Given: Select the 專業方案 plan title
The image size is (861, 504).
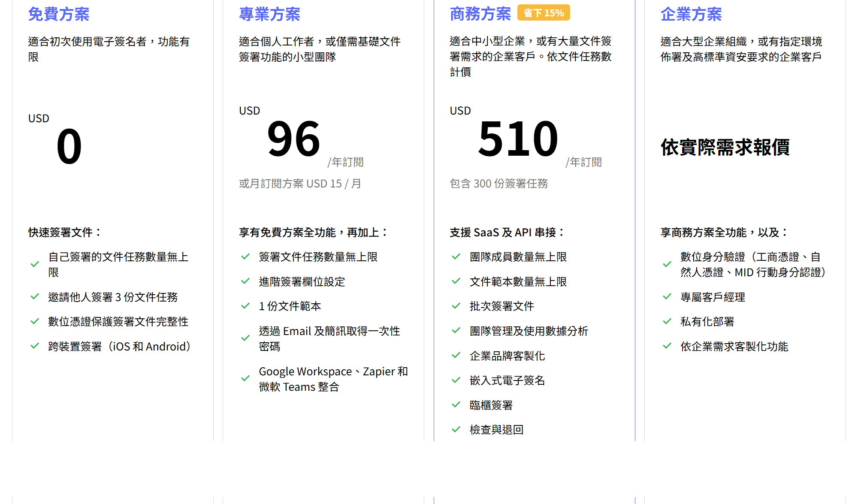Looking at the screenshot, I should [269, 14].
